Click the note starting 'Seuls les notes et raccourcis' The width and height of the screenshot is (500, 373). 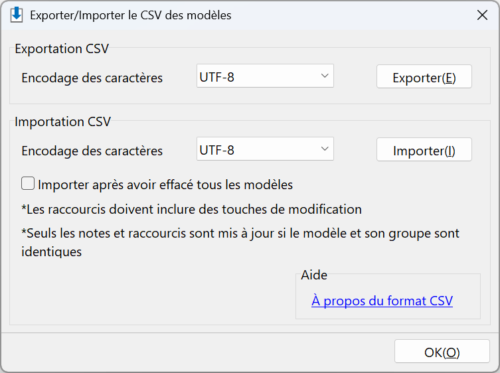pos(240,242)
